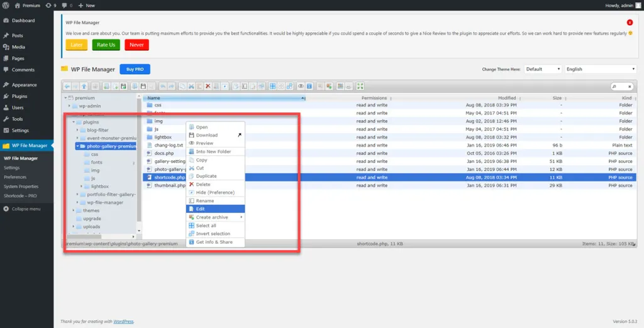Click the Redo toolbar icon
Screen dimensions: 644x328
tap(171, 86)
